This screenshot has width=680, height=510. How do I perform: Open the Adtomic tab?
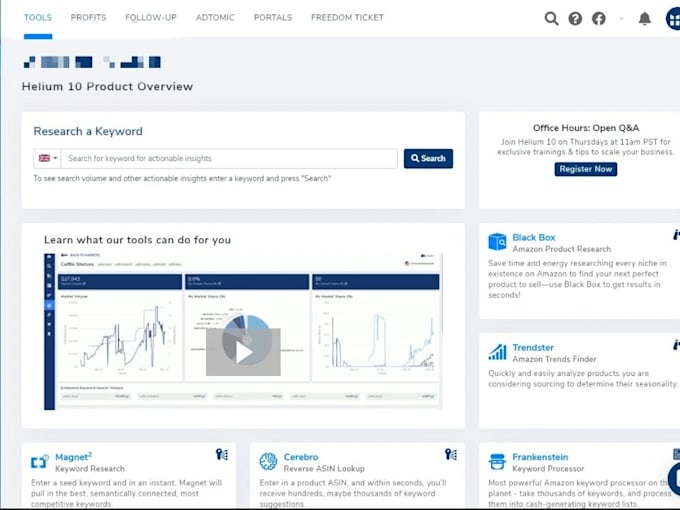(x=215, y=17)
